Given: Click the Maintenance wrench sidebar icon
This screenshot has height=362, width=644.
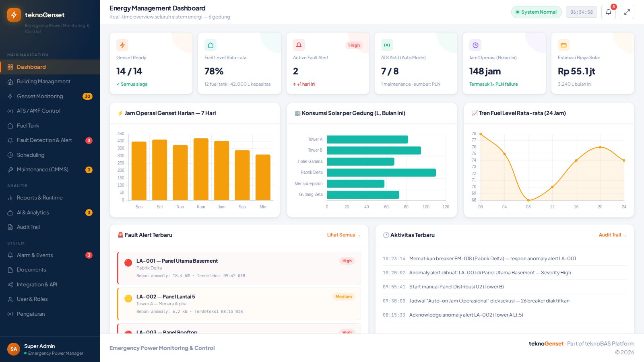Looking at the screenshot, I should pyautogui.click(x=10, y=170).
